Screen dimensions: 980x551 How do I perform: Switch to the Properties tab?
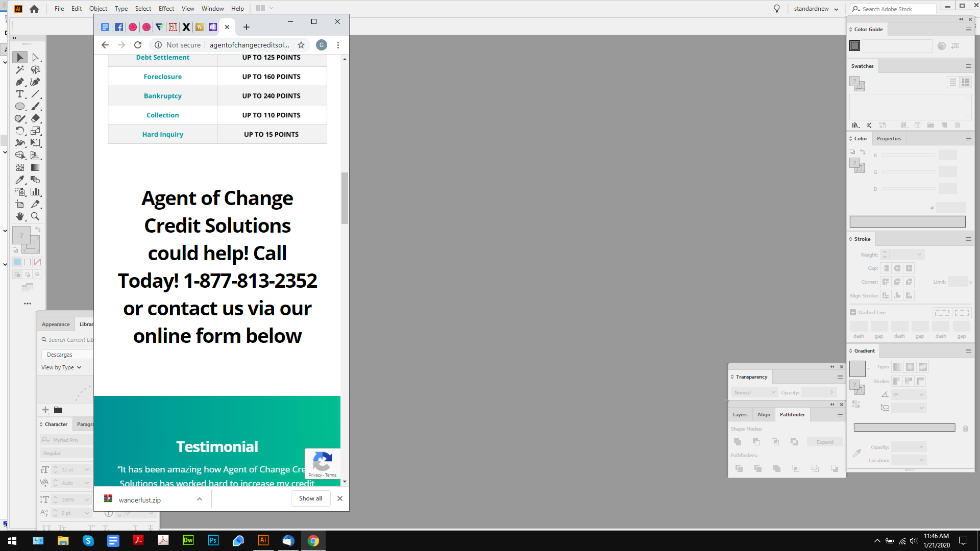click(x=889, y=139)
